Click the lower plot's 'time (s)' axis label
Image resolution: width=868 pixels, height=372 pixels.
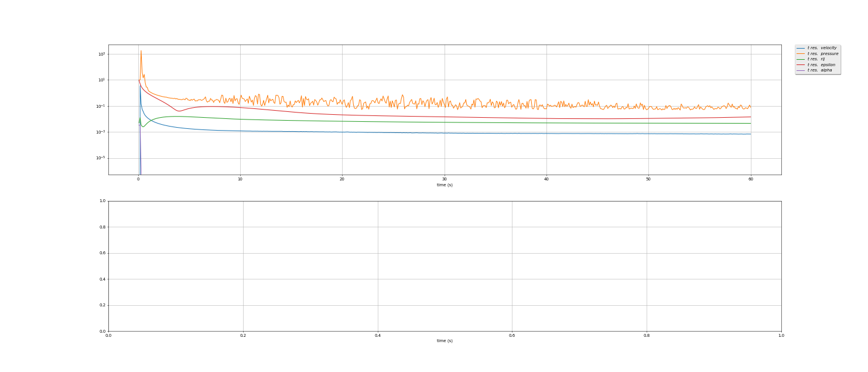pos(445,341)
